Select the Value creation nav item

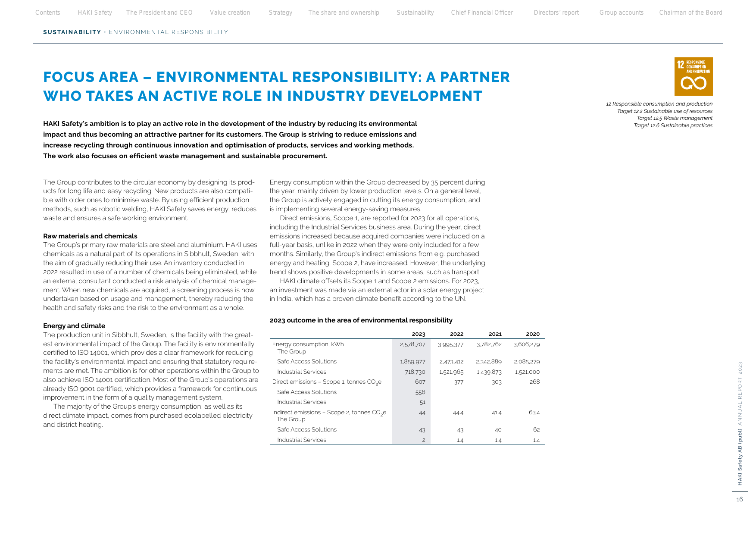[230, 13]
